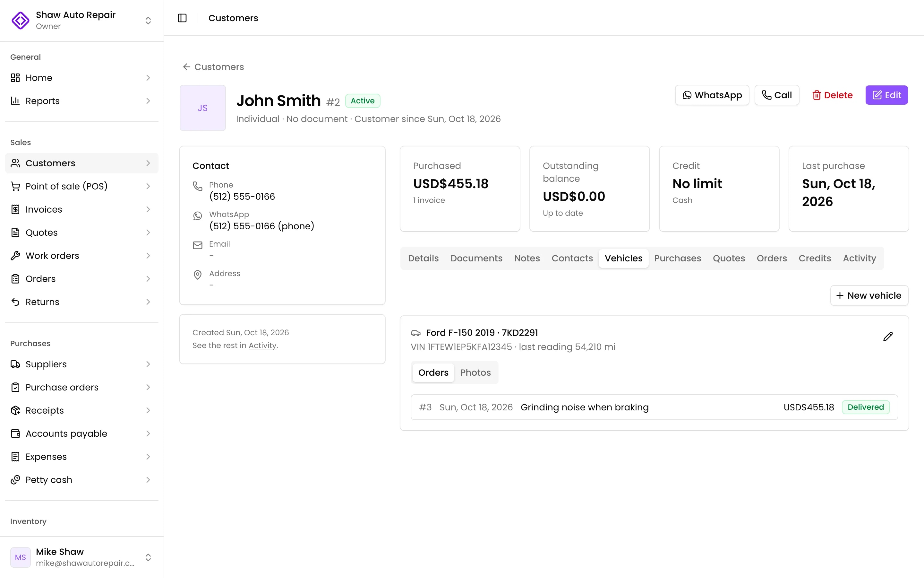The image size is (924, 578).
Task: Click the Quotes document icon
Action: 15,232
